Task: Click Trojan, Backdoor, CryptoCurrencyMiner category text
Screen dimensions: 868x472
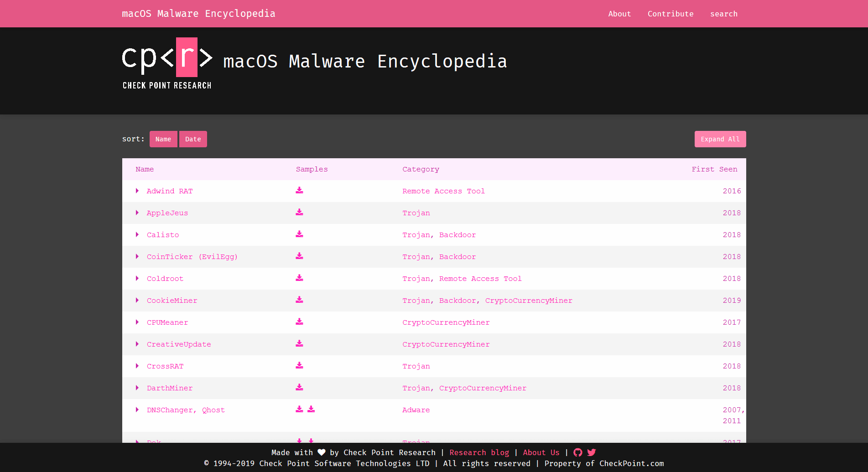Action: [487, 301]
